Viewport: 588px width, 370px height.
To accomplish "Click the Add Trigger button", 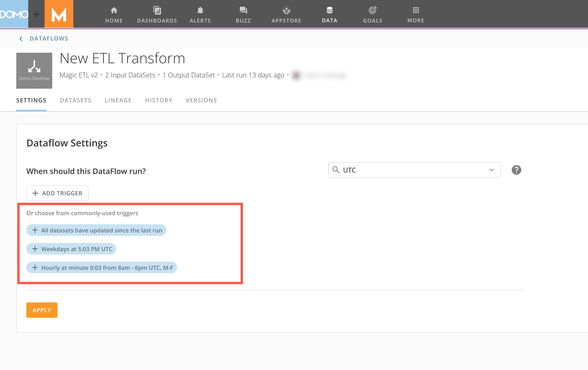I will tap(57, 193).
